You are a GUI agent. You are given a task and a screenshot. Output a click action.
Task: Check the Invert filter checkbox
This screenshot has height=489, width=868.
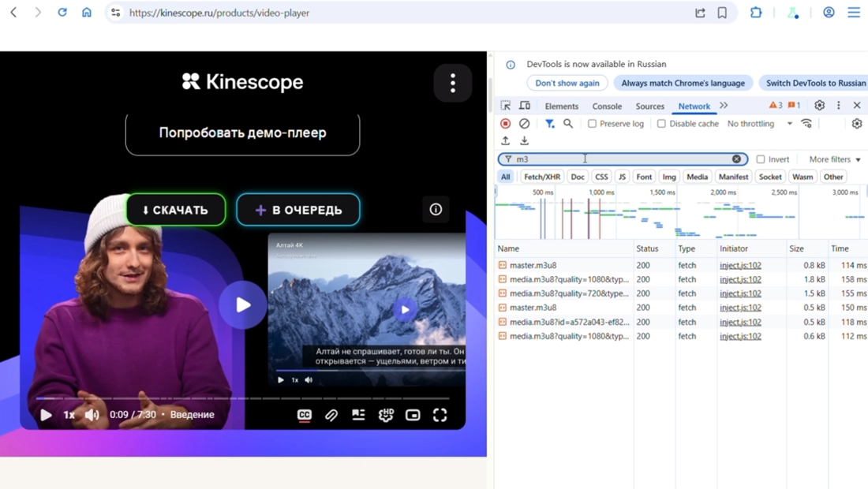click(761, 159)
